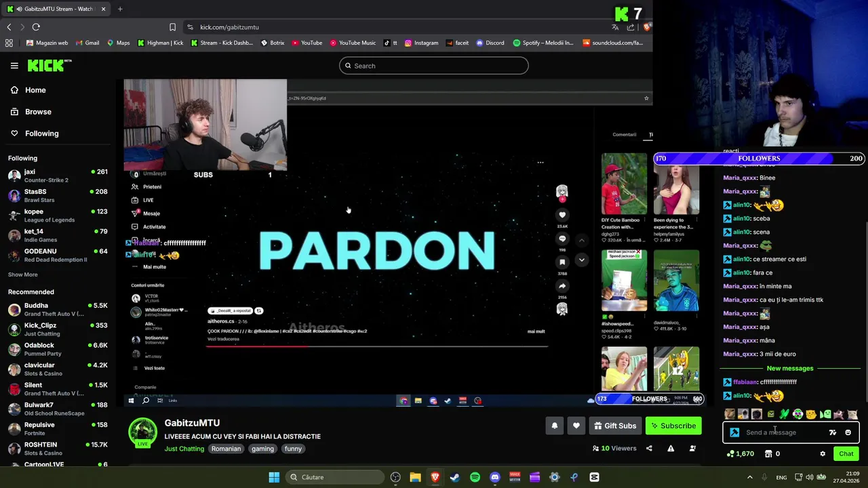
Task: Open chat settings gear
Action: (823, 454)
